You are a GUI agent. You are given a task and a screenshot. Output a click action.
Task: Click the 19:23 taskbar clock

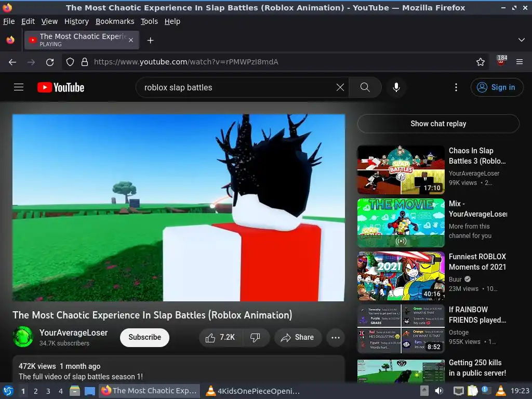pos(520,391)
